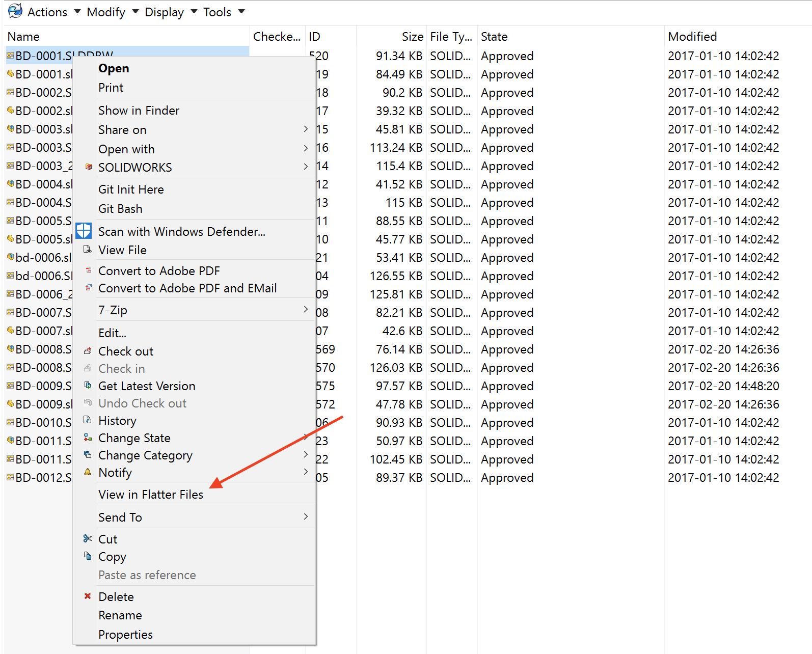Open the Modify dropdown menu
This screenshot has width=812, height=654.
pyautogui.click(x=113, y=12)
